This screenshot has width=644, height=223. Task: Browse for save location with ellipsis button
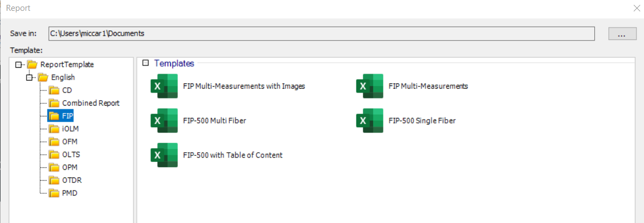click(622, 34)
